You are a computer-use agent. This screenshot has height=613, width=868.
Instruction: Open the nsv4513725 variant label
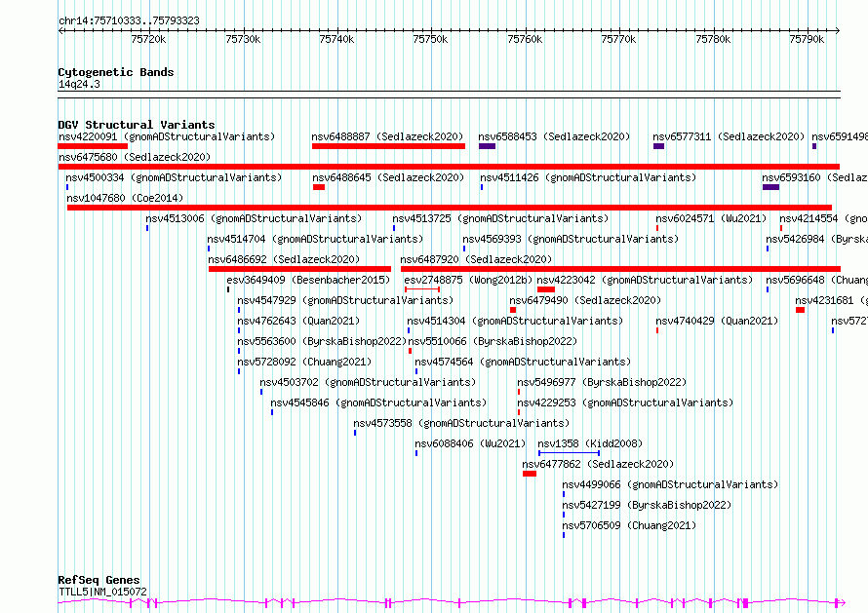coord(500,218)
